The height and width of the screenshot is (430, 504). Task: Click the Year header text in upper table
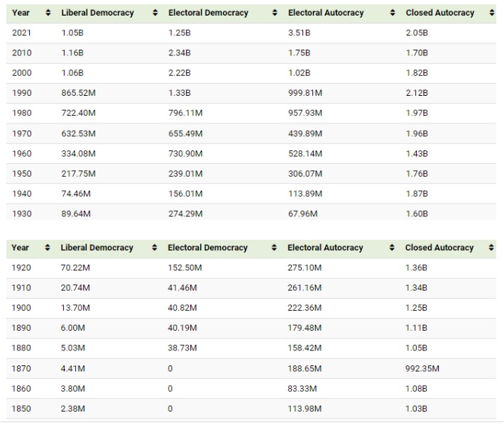pyautogui.click(x=21, y=13)
